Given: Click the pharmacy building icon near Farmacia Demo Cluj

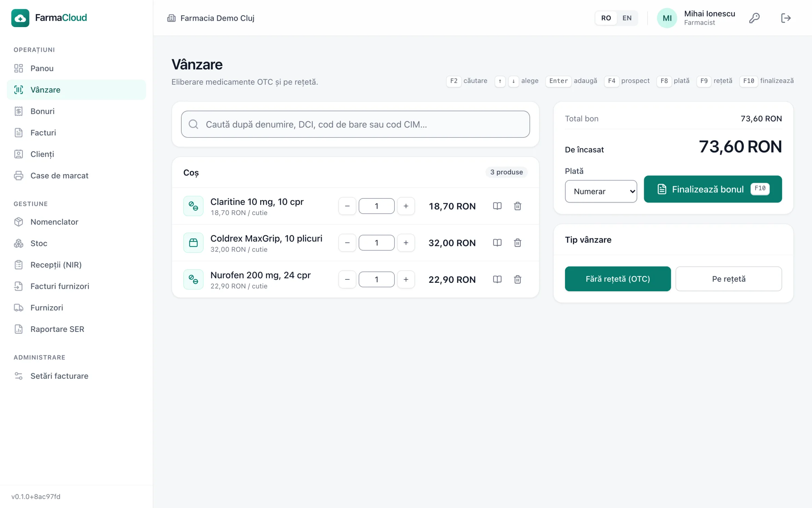Looking at the screenshot, I should (x=172, y=18).
